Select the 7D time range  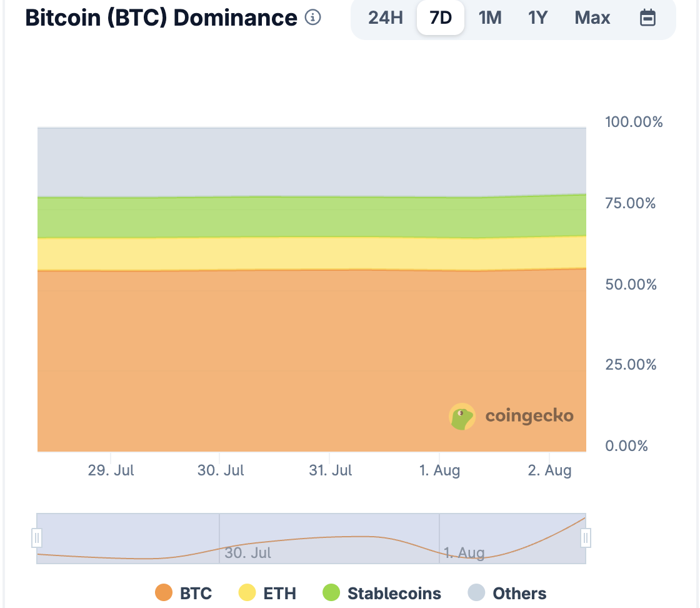click(441, 18)
